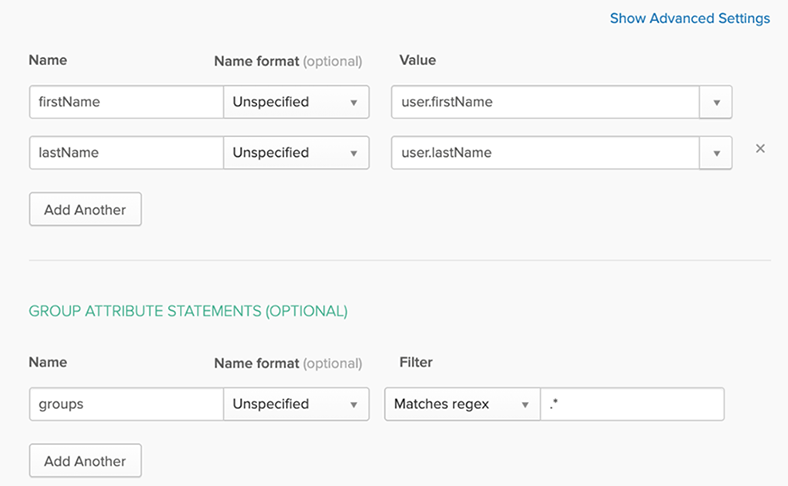Click the Value column label
The image size is (788, 486).
point(417,60)
